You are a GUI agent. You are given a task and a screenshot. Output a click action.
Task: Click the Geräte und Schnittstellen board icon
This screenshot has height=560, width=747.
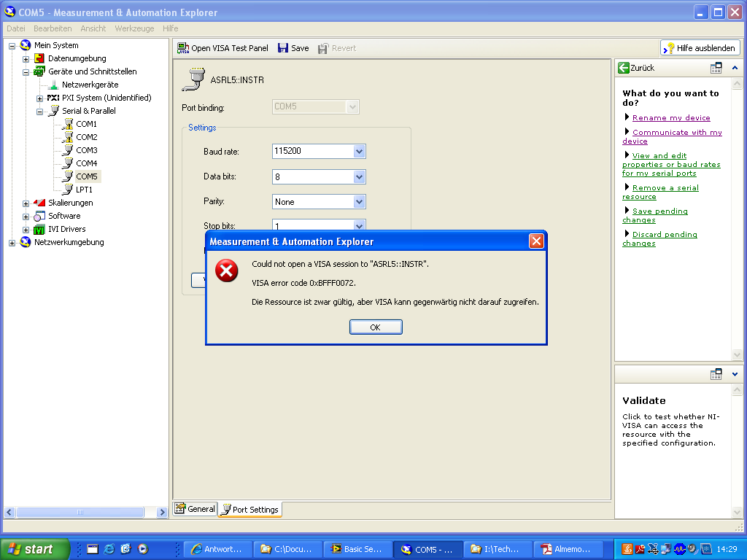pos(39,71)
